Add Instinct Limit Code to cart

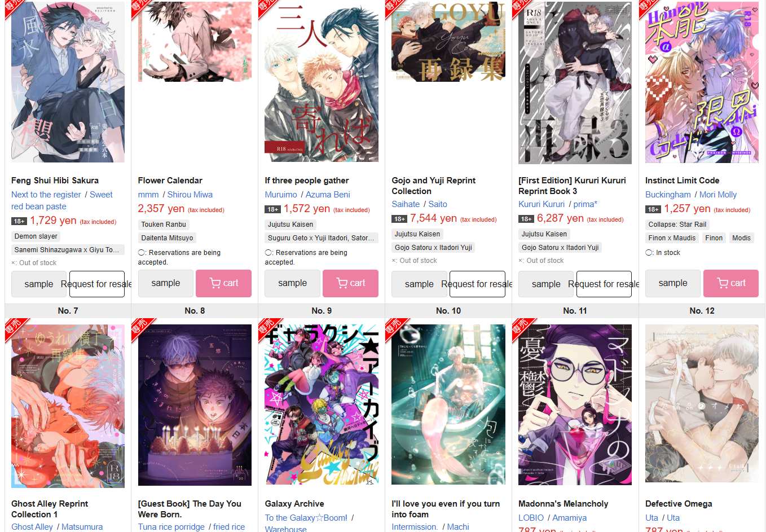(x=731, y=283)
